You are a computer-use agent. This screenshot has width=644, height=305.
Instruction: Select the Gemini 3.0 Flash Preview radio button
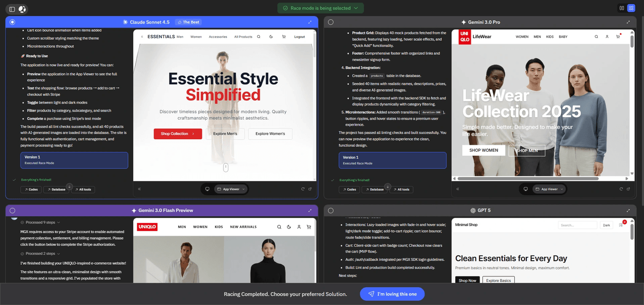tap(13, 211)
